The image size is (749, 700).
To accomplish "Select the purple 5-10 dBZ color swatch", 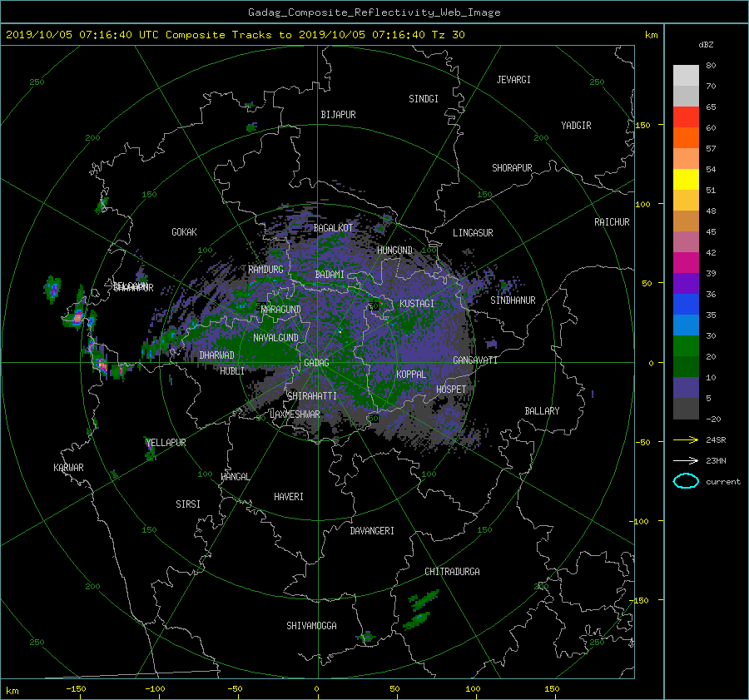I will (x=686, y=388).
